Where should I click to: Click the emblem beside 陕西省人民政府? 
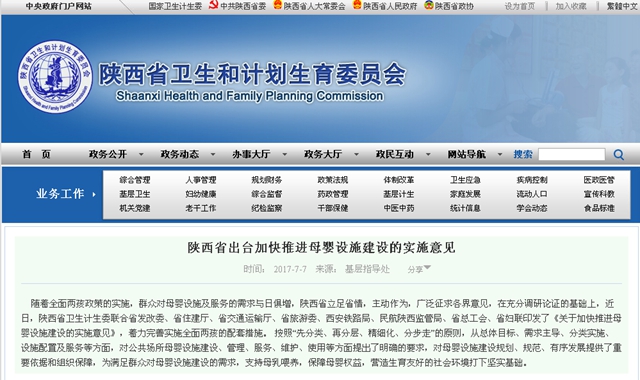[357, 5]
